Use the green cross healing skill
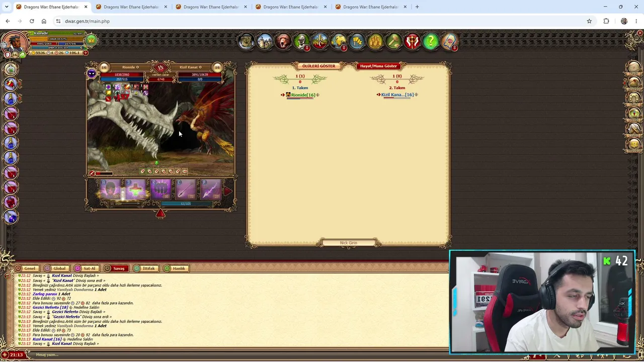This screenshot has height=362, width=644. [135, 190]
